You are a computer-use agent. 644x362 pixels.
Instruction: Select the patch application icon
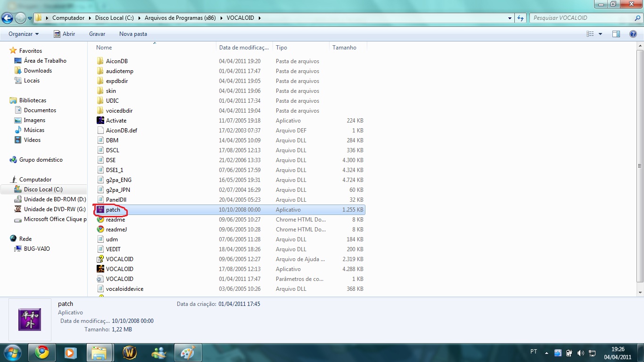coord(100,210)
